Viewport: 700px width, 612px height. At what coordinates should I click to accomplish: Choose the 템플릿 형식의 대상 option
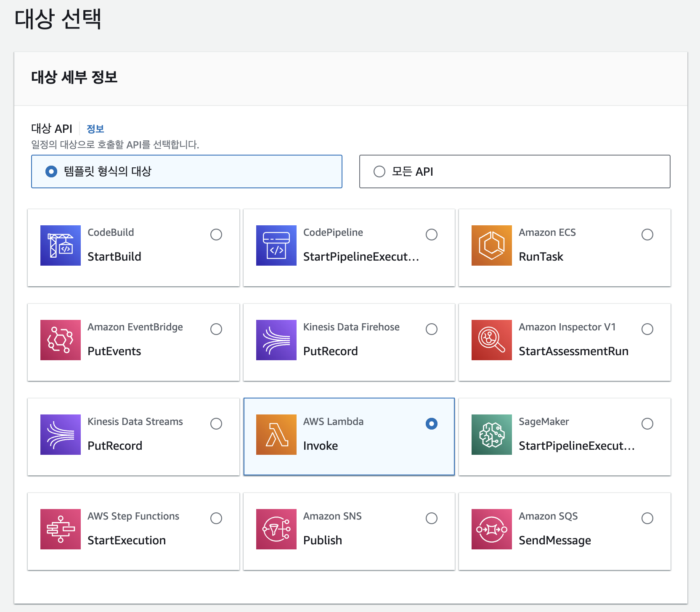click(x=187, y=171)
